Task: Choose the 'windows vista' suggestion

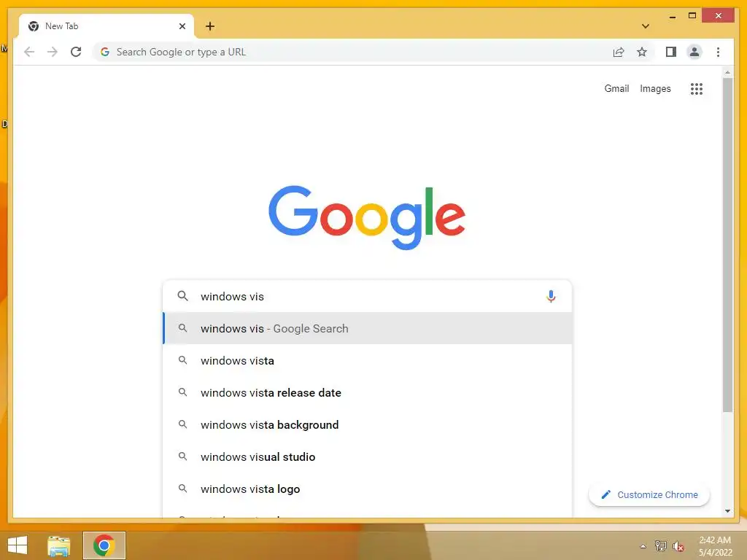Action: coord(368,360)
